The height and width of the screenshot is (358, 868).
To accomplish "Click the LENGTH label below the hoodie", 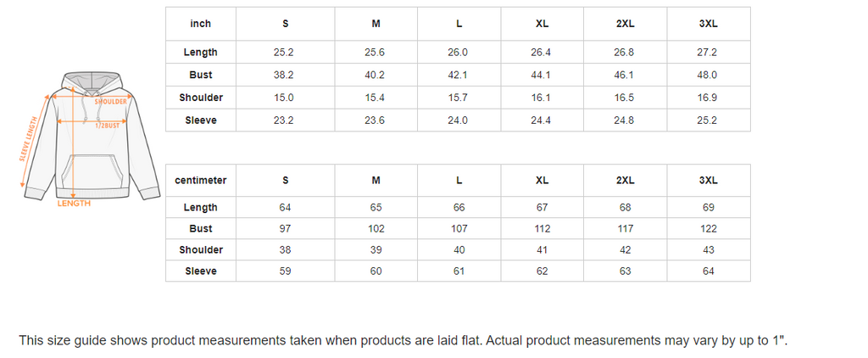I will (x=74, y=204).
